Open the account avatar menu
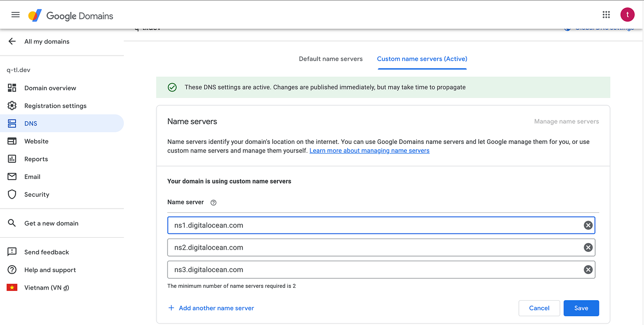 (x=627, y=15)
